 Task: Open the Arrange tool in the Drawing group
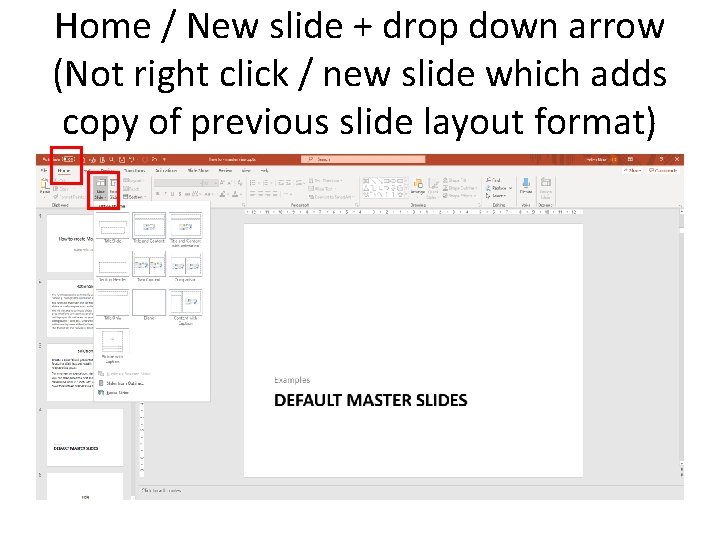click(x=418, y=187)
